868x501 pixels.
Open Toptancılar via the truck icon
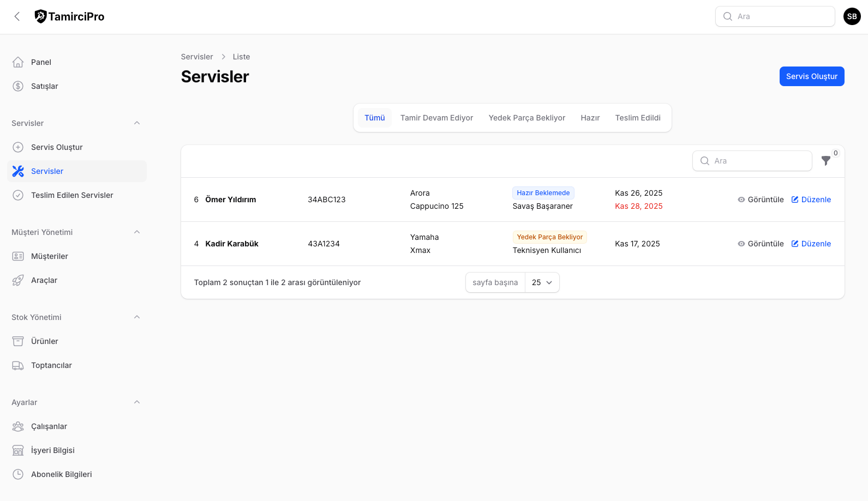pyautogui.click(x=18, y=365)
